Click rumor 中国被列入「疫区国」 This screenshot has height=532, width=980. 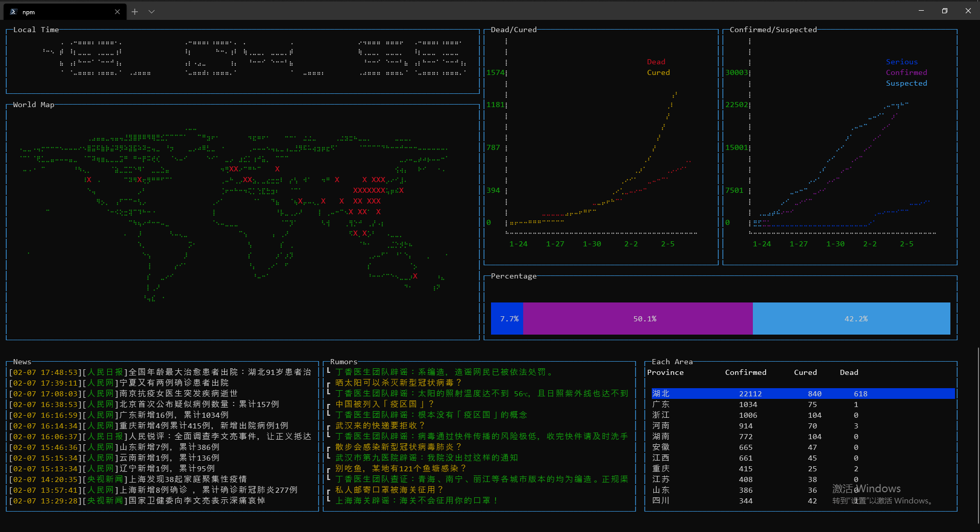tap(384, 404)
